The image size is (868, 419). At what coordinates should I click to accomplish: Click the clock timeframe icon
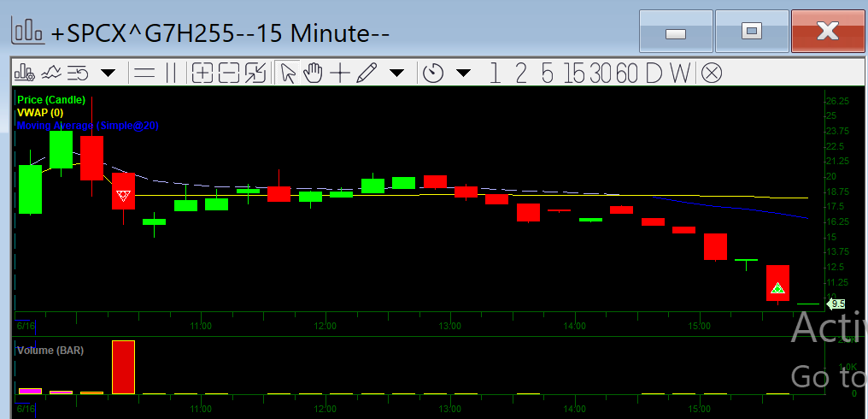[x=433, y=73]
